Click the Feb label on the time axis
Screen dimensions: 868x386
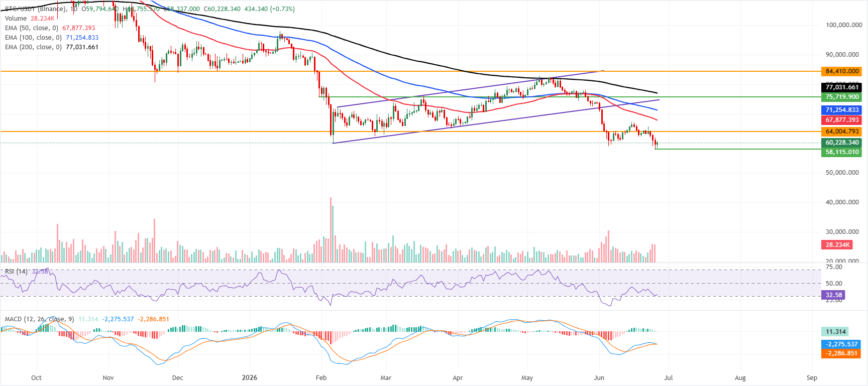pos(321,378)
